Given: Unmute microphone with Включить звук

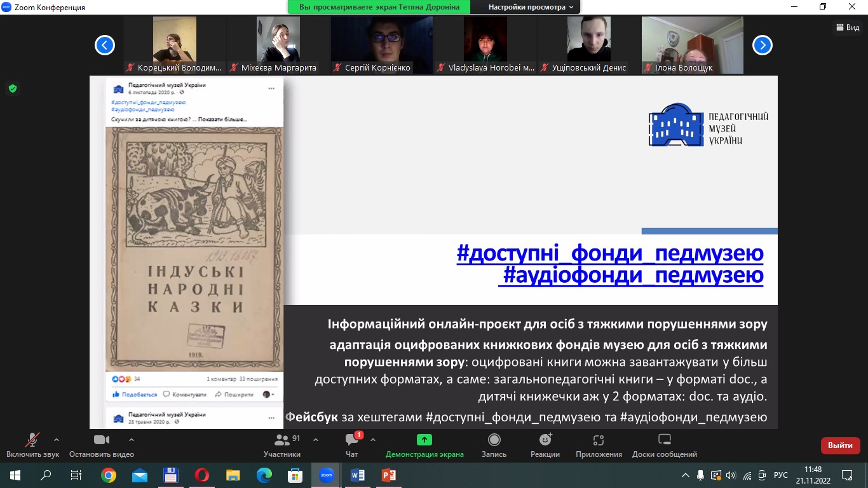Looking at the screenshot, I should click(x=32, y=445).
